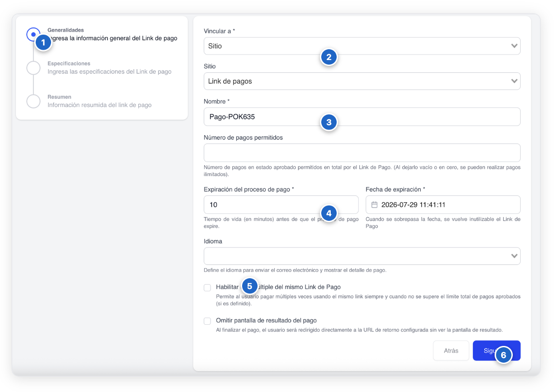Viewport: 554px width, 392px height.
Task: Focus the Nombre field containing Pago-POK635
Action: pos(362,117)
